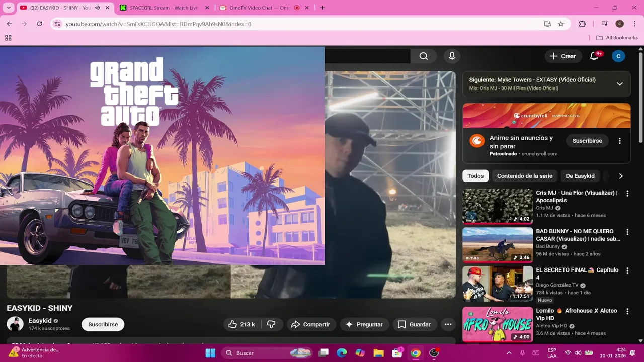Click the crunchyroll.com sponsor link

point(539,154)
